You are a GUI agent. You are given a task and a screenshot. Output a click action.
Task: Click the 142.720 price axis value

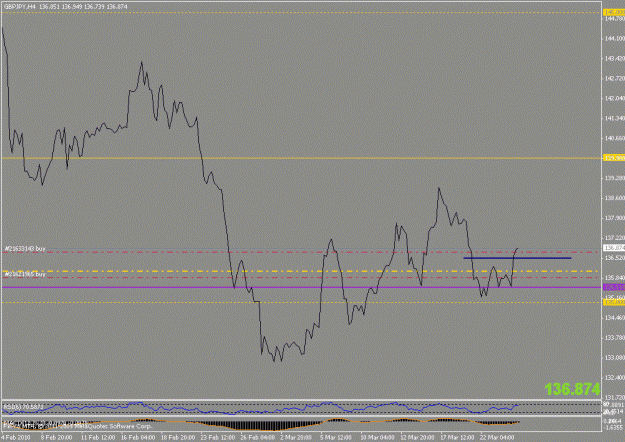click(615, 78)
